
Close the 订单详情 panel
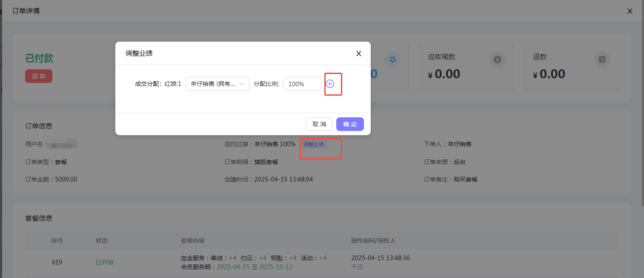630,11
